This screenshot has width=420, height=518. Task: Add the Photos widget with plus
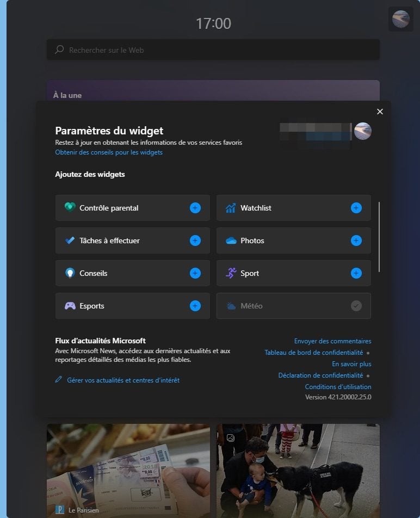356,240
